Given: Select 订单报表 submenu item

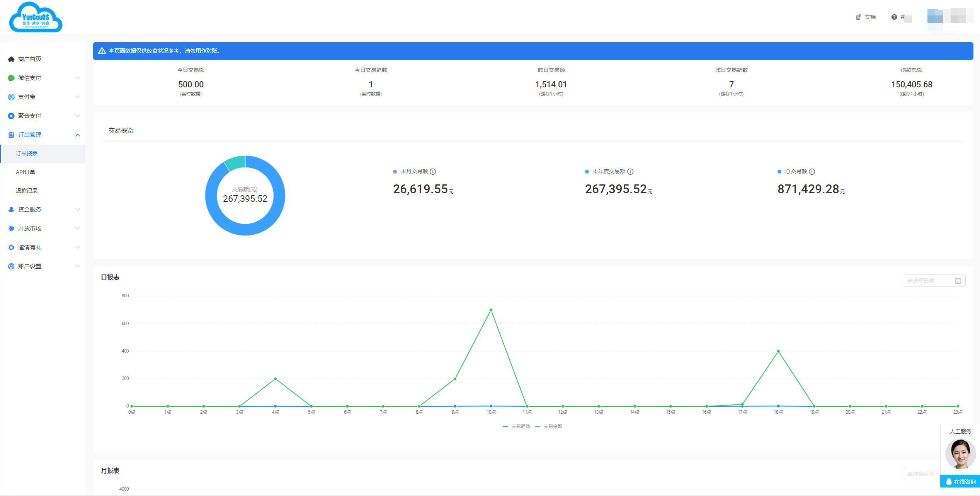Looking at the screenshot, I should 43,154.
